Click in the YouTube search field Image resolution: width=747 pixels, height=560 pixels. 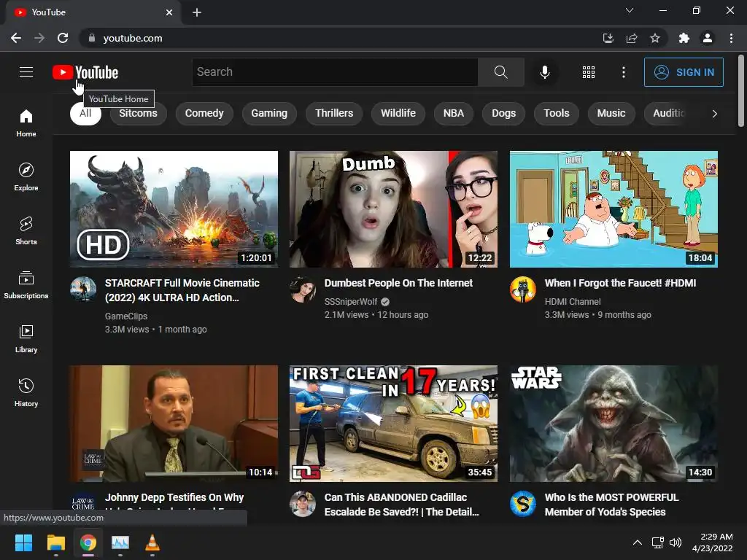click(x=335, y=72)
